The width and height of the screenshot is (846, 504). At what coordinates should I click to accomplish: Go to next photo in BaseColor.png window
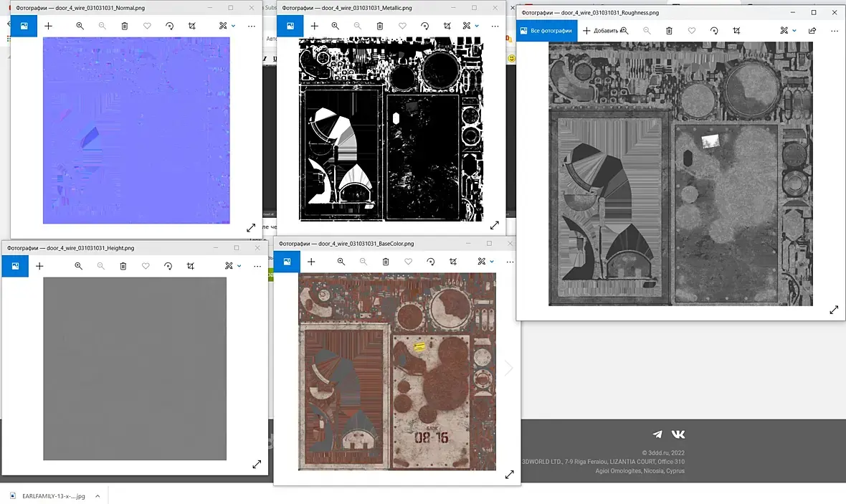509,368
